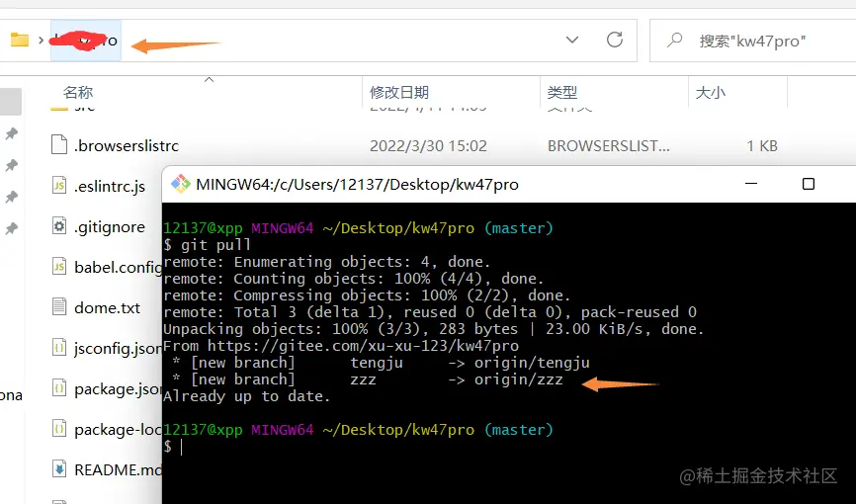Click the BROWSERSLIST... type cell
The height and width of the screenshot is (504, 856).
(608, 146)
